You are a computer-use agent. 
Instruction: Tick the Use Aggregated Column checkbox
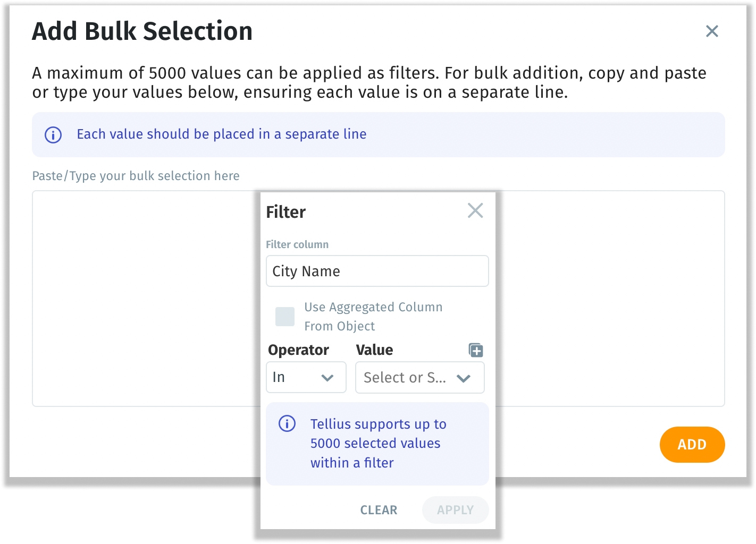click(x=285, y=317)
